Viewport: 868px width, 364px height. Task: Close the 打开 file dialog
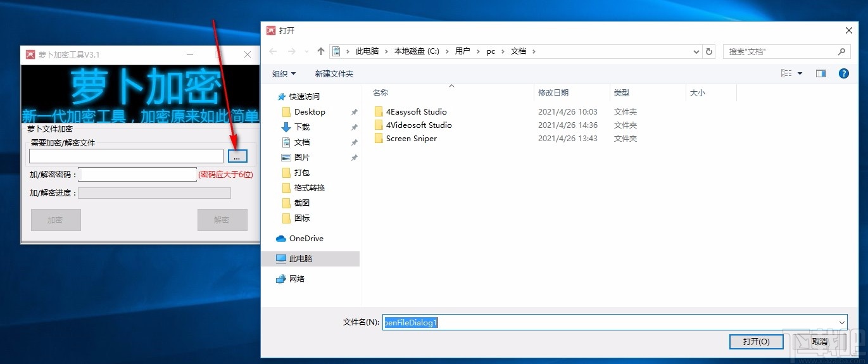[849, 30]
